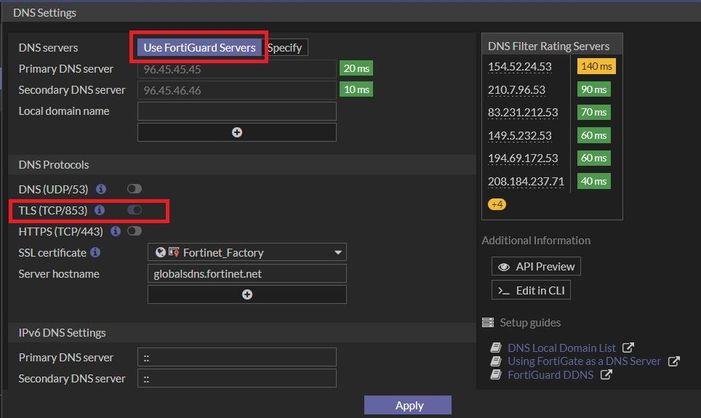The image size is (701, 418).
Task: Click the 60 ms badge for 149.5.232.53
Action: pos(593,135)
